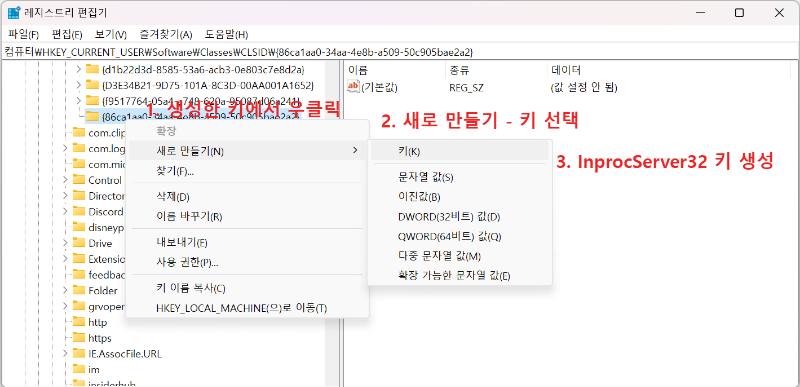
Task: Select the REG_SZ type cell
Action: pos(466,87)
